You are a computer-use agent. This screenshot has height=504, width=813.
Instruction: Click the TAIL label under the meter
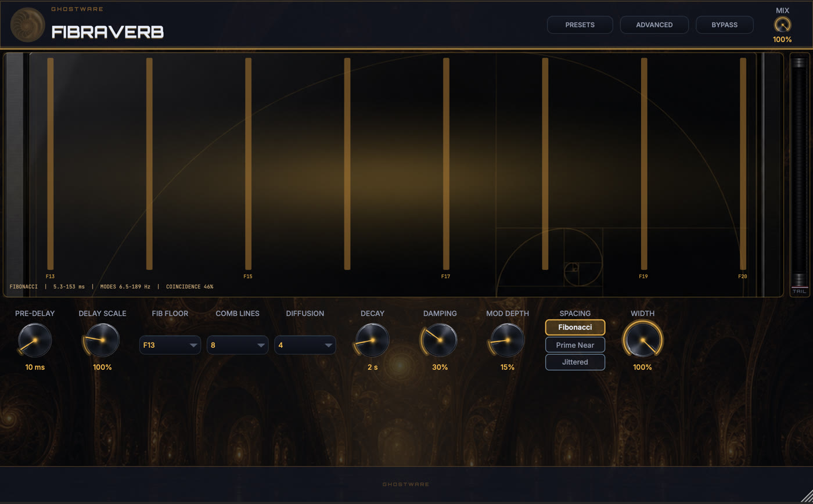tap(800, 291)
